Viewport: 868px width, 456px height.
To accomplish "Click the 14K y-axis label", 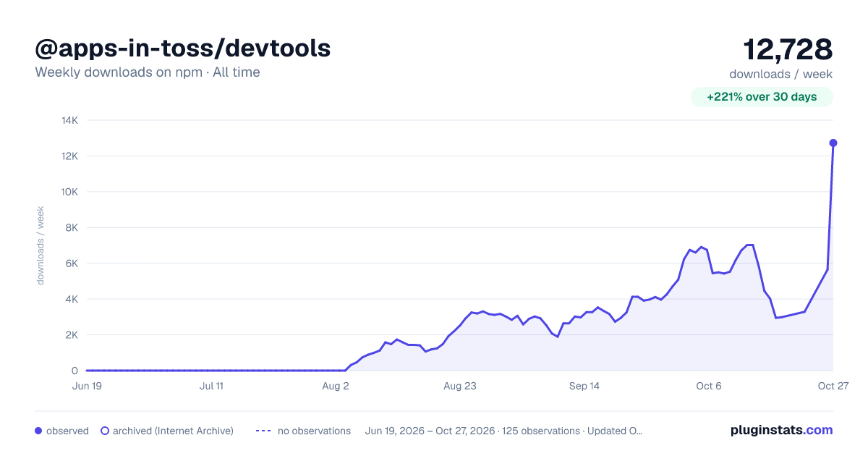I will tap(70, 120).
